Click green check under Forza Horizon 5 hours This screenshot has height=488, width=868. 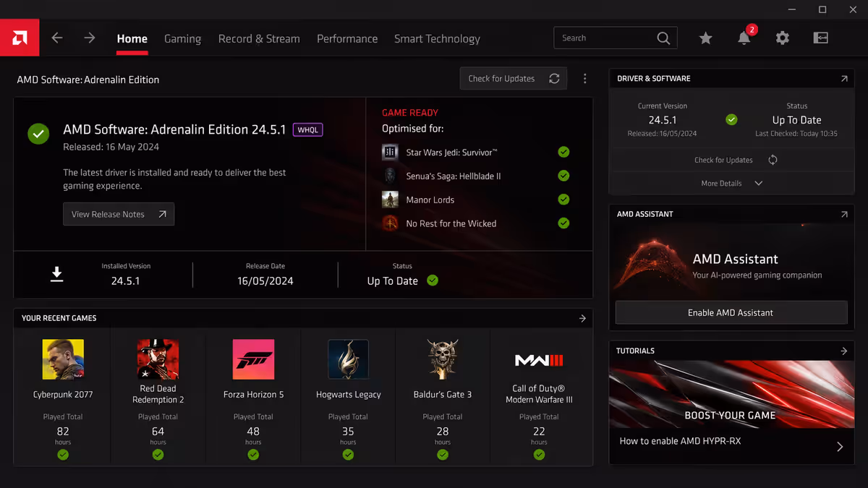[x=253, y=455]
